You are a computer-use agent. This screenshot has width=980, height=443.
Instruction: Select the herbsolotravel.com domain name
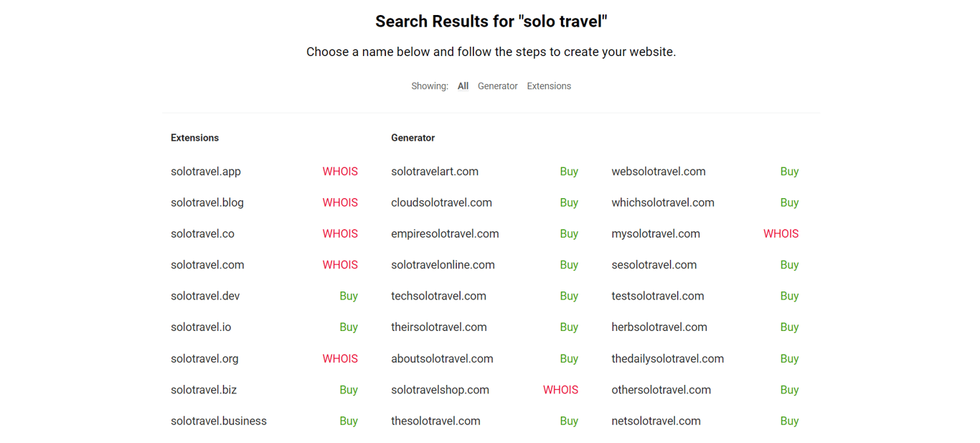pyautogui.click(x=659, y=327)
